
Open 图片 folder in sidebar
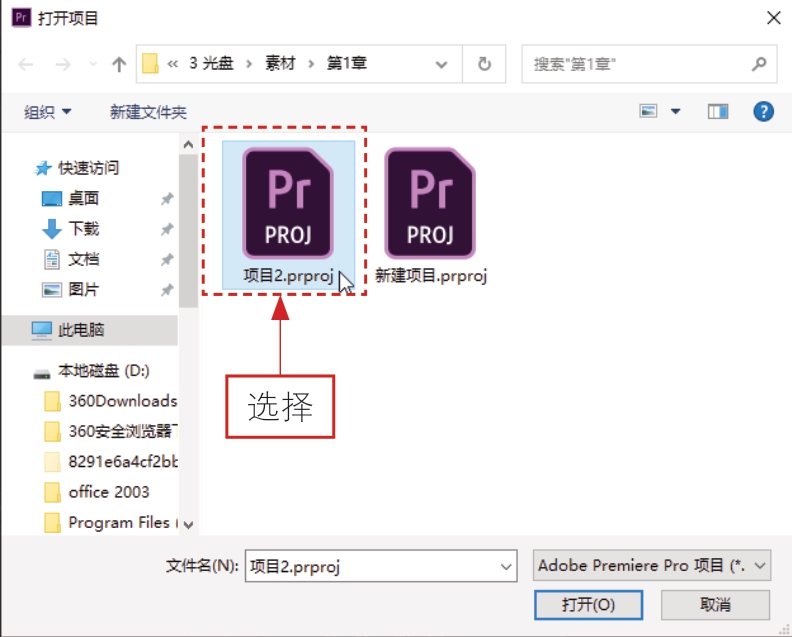70,289
